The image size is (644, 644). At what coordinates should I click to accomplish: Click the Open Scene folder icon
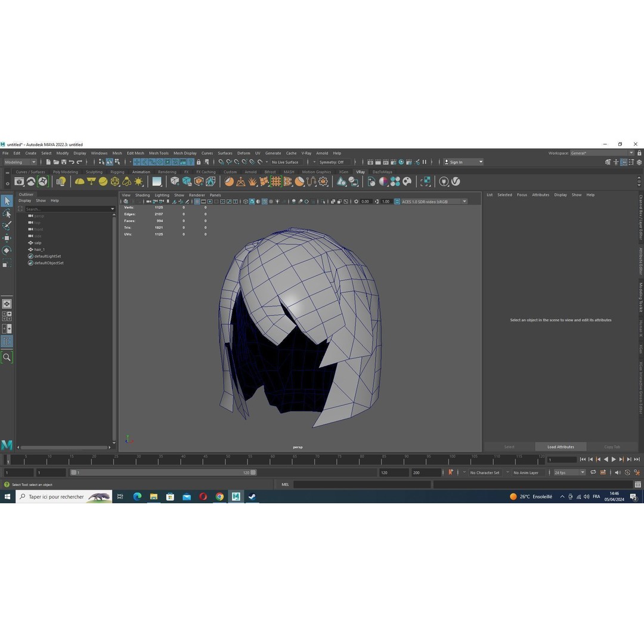coord(56,162)
